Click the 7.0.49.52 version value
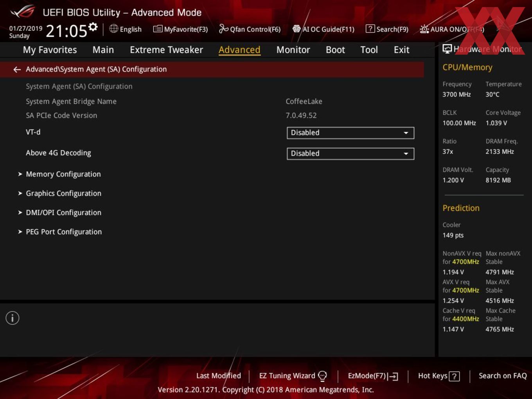532x399 pixels. point(301,115)
